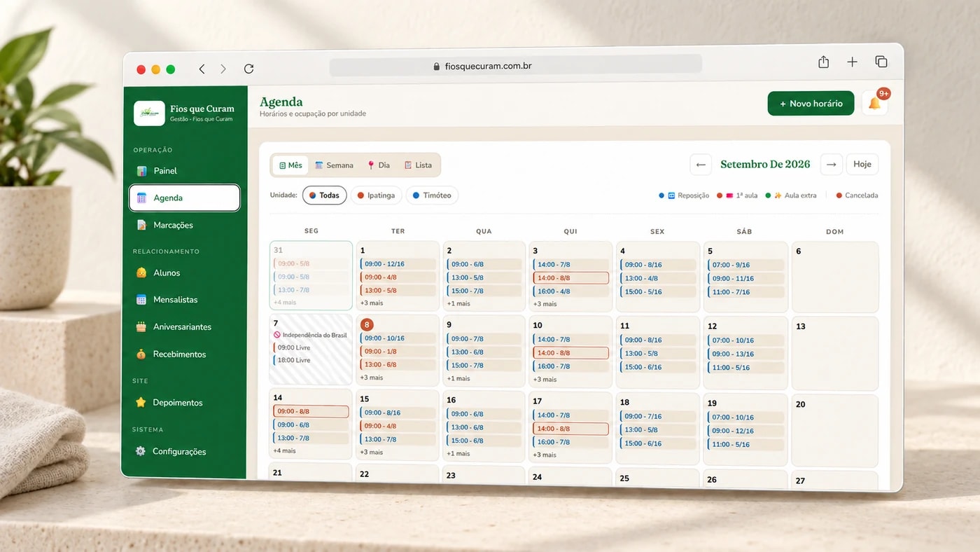Open 09:00 - 8/8 slot on day 14
Image resolution: width=980 pixels, height=552 pixels.
tap(311, 411)
